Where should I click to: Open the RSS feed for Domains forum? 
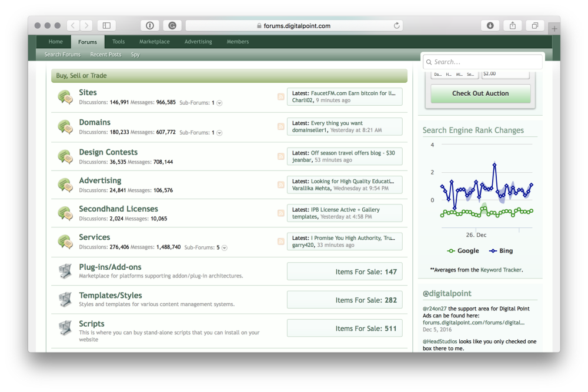[x=281, y=127]
